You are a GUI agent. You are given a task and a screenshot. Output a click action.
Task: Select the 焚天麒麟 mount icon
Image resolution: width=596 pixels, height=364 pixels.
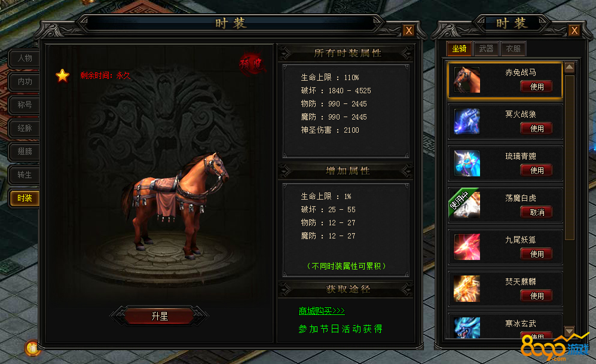(x=467, y=289)
